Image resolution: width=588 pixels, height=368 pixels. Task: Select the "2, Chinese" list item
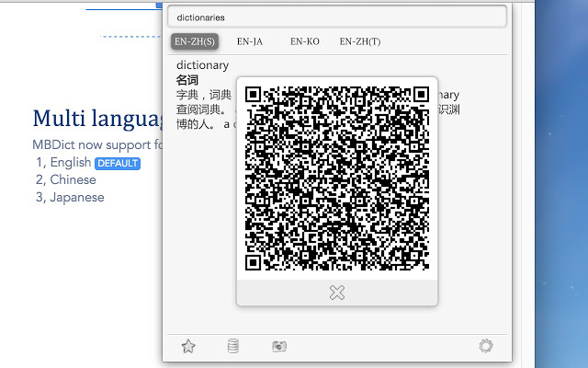(65, 180)
